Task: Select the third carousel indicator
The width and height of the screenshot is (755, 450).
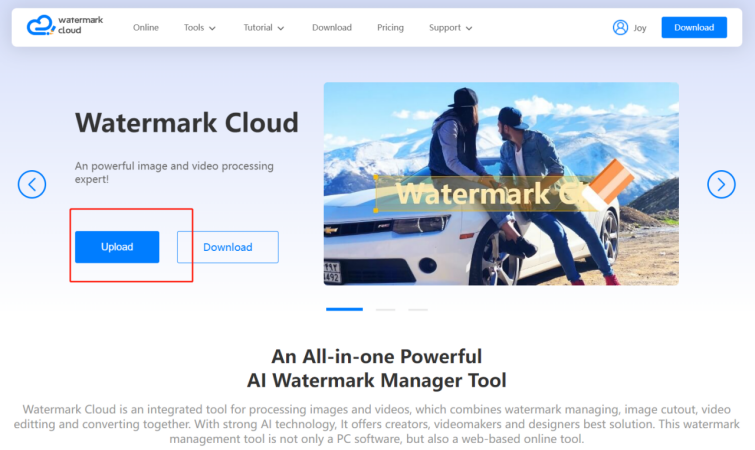Action: click(x=418, y=309)
